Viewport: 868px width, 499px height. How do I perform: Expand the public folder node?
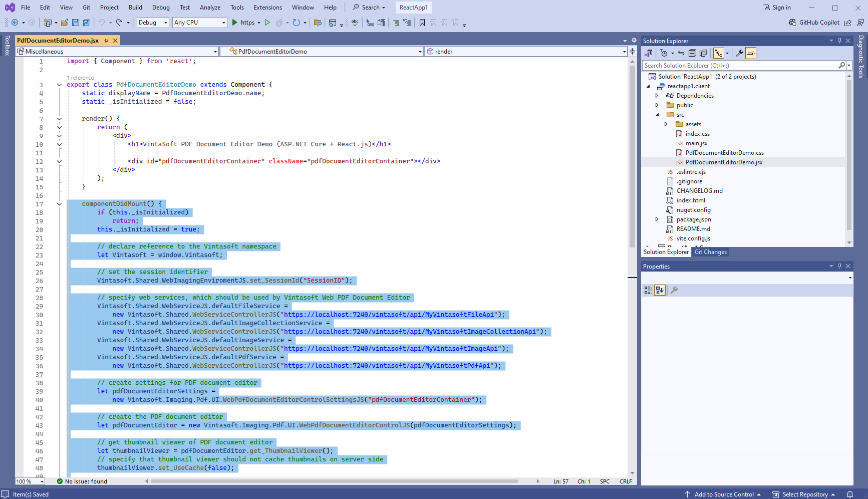coord(657,105)
